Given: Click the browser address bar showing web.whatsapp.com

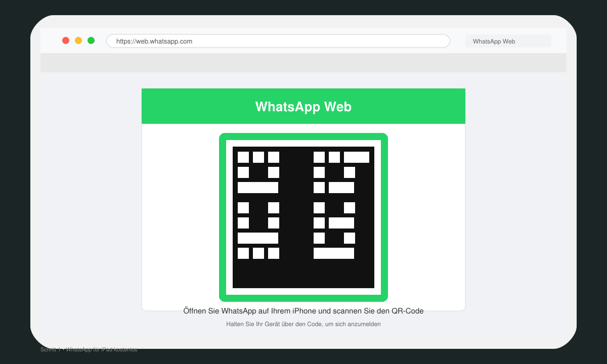Looking at the screenshot, I should coord(278,41).
